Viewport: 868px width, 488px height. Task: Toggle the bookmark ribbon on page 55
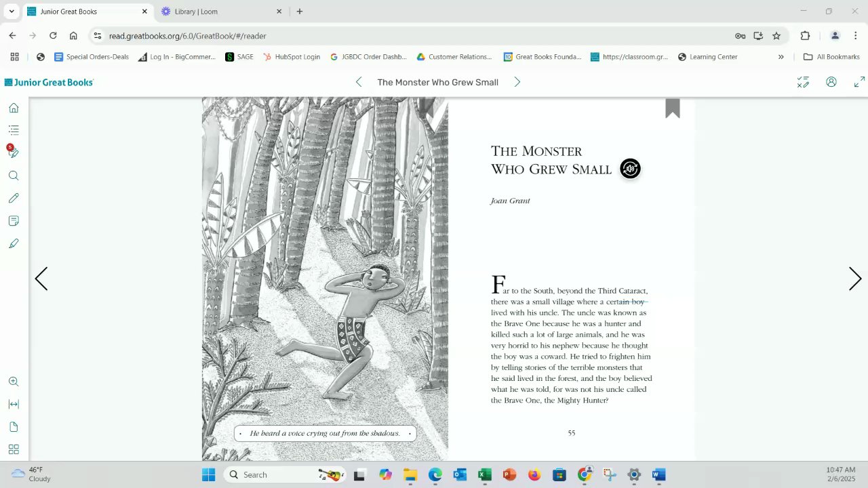tap(672, 108)
